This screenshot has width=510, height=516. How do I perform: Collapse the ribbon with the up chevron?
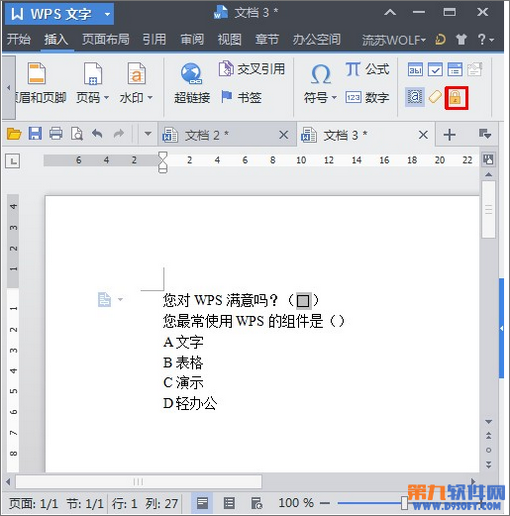390,13
